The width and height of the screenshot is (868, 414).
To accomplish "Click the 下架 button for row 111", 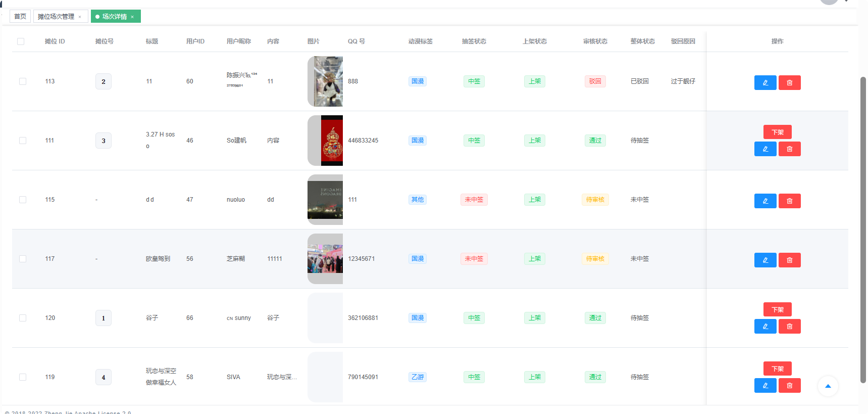I will tap(777, 132).
